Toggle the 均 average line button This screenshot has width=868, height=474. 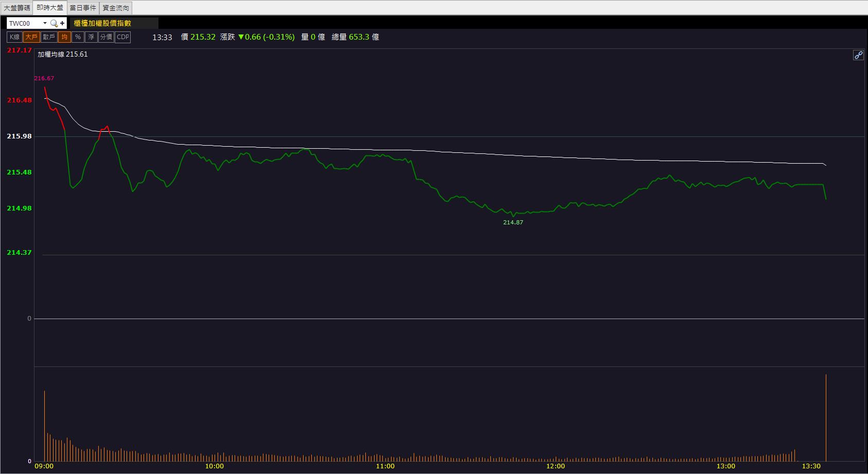coord(64,37)
